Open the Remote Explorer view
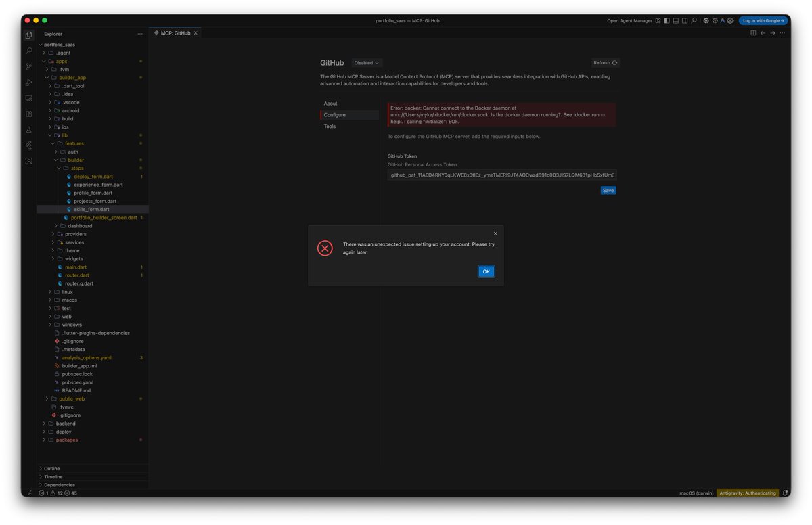This screenshot has height=525, width=812. (28, 98)
